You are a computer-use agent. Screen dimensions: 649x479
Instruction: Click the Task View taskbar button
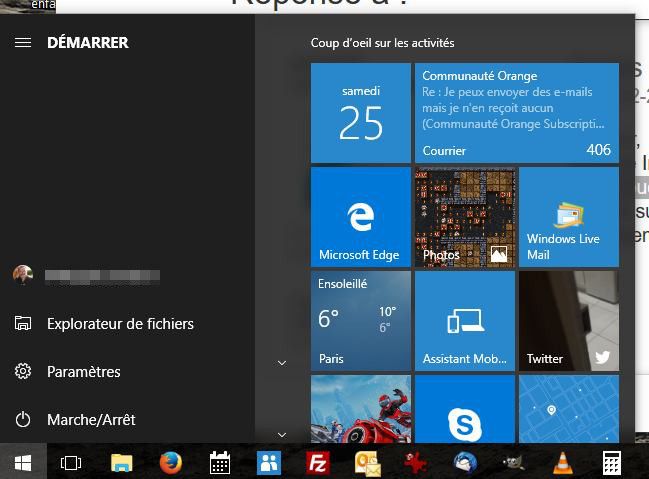click(71, 462)
